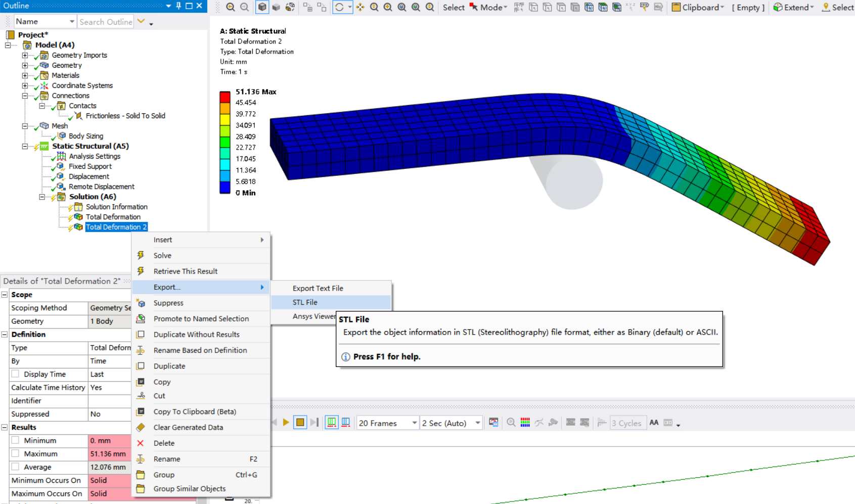Collapse the Model (A4) tree node

pos(8,45)
